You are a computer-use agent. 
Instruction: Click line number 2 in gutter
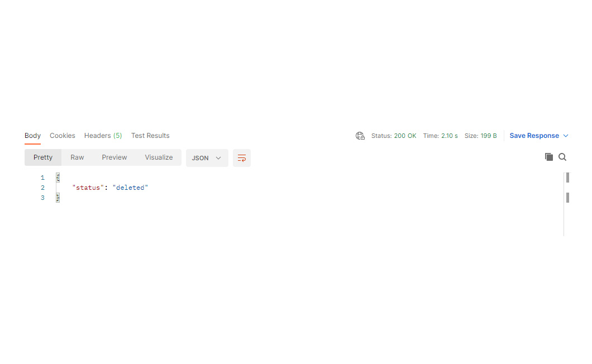pos(42,188)
